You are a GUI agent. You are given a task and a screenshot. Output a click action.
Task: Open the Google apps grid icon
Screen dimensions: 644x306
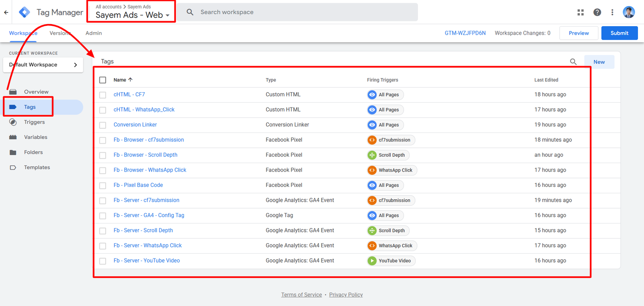coord(580,12)
